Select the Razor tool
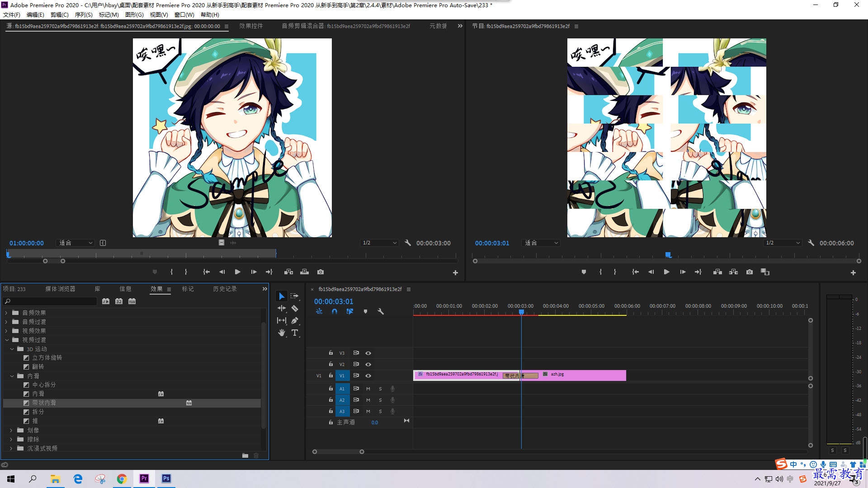This screenshot has width=868, height=488. pyautogui.click(x=295, y=308)
